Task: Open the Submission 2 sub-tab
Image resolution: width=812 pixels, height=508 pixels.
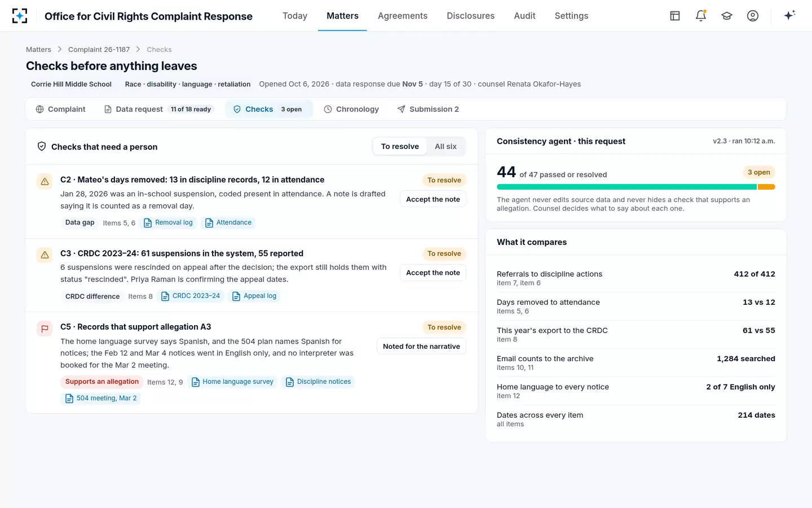Action: pos(428,109)
